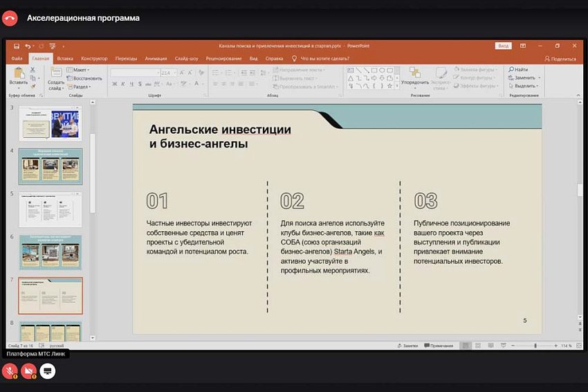The width and height of the screenshot is (588, 392).
Task: Click the Поделиться share button
Action: tap(560, 59)
